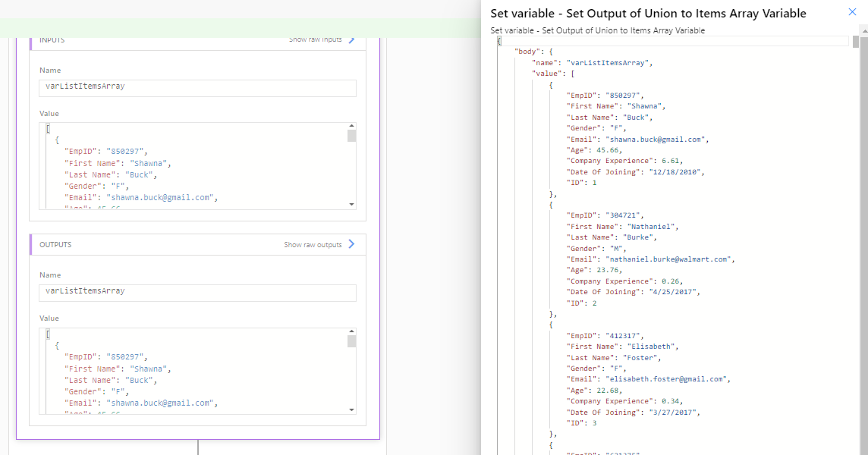Click "Last Name": "Foster" line
Image resolution: width=868 pixels, height=455 pixels.
[x=614, y=358]
